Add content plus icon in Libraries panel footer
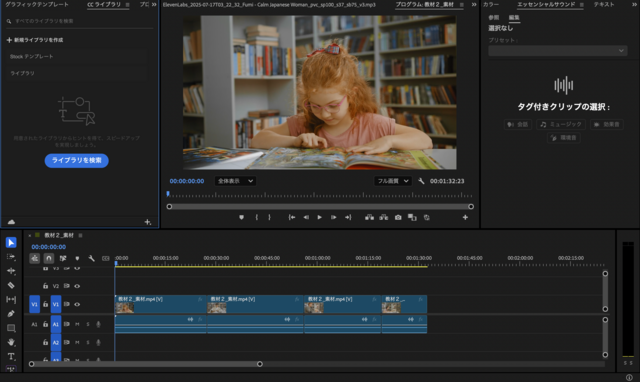This screenshot has height=382, width=640. (x=148, y=222)
